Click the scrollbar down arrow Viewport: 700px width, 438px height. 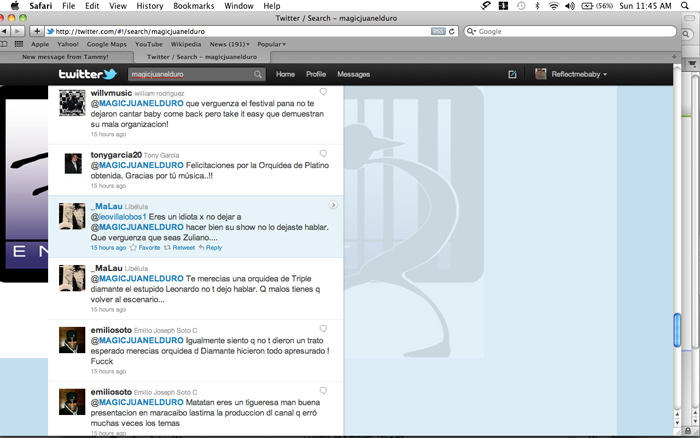[677, 422]
